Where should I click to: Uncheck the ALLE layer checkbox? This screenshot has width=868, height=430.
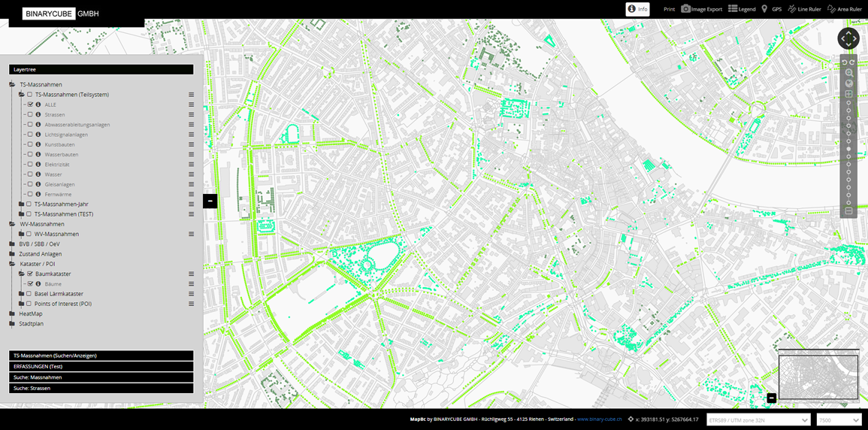coord(30,105)
